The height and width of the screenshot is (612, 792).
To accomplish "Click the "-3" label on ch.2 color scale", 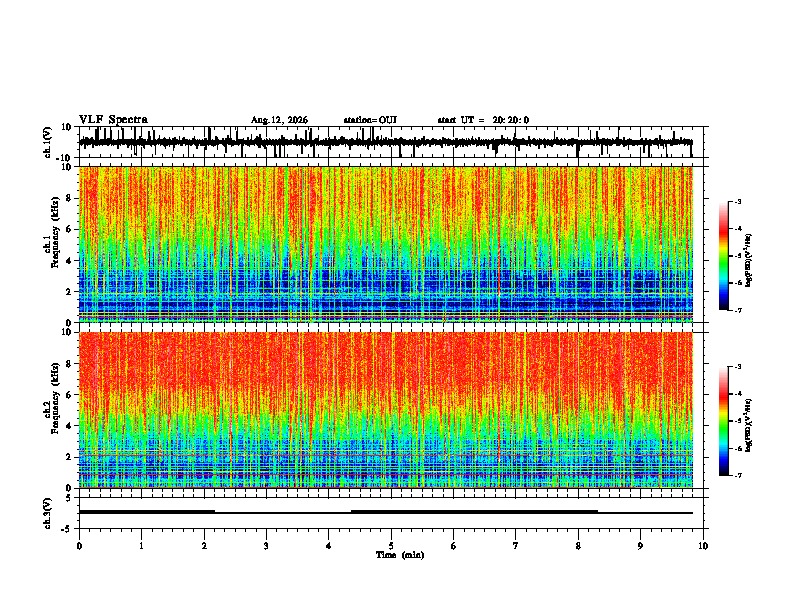I will coord(737,367).
